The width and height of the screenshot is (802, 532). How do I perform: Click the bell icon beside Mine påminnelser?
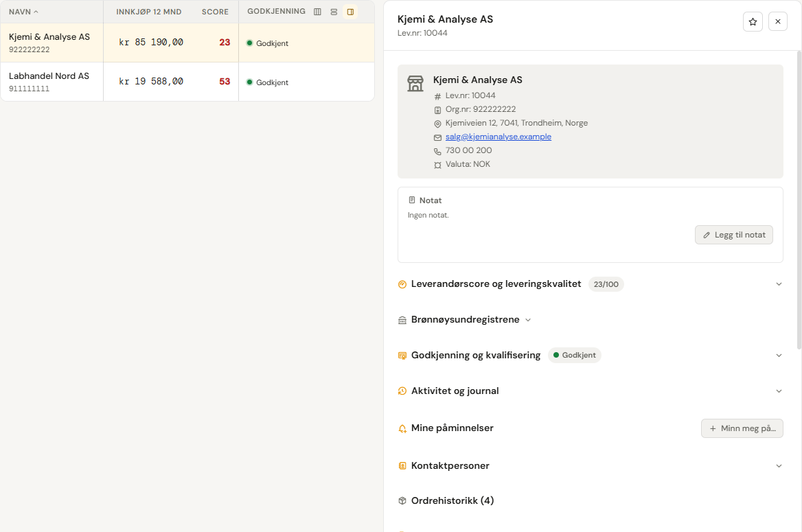click(402, 428)
